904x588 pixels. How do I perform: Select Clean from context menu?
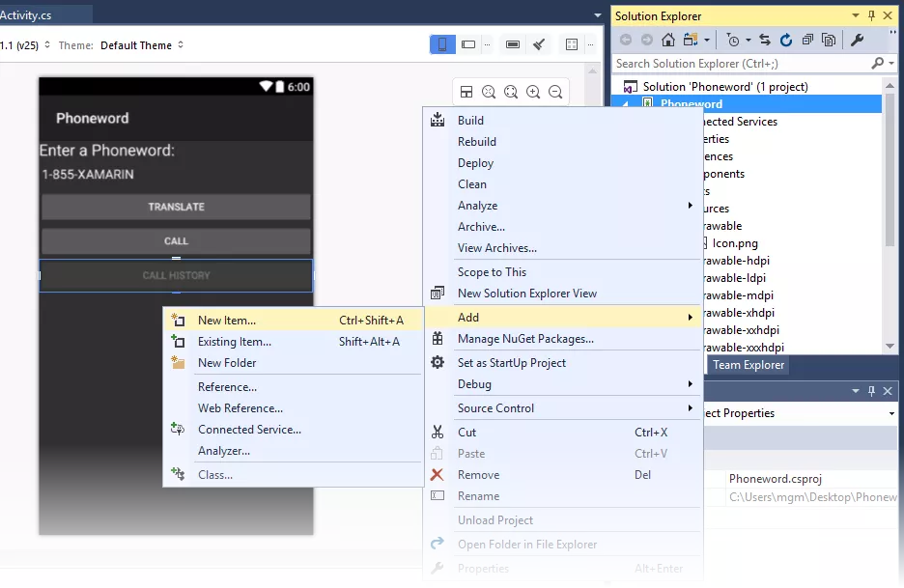563,184
